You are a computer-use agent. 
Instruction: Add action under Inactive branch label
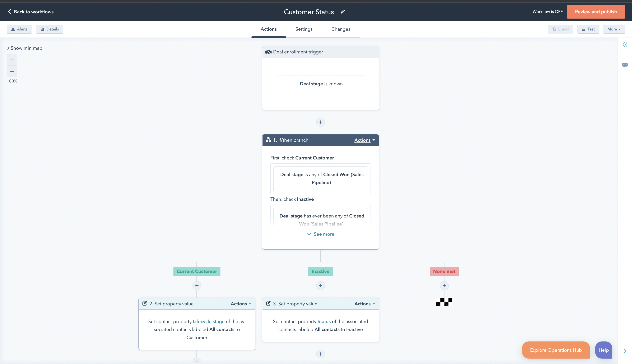point(320,286)
